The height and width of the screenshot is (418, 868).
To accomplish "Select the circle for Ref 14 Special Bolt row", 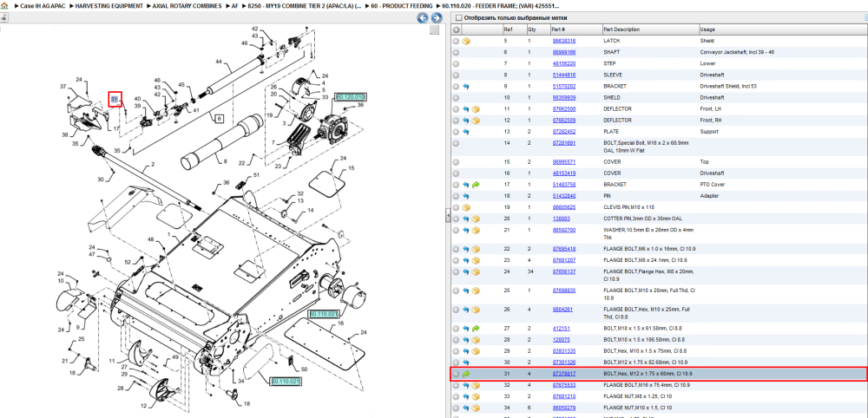I will point(457,143).
